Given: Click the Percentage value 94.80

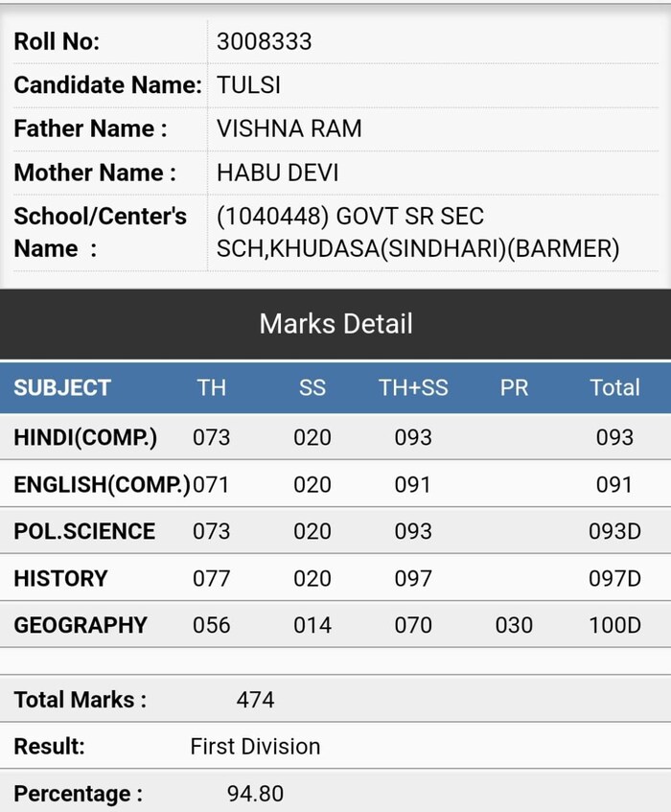Looking at the screenshot, I should pyautogui.click(x=255, y=794).
